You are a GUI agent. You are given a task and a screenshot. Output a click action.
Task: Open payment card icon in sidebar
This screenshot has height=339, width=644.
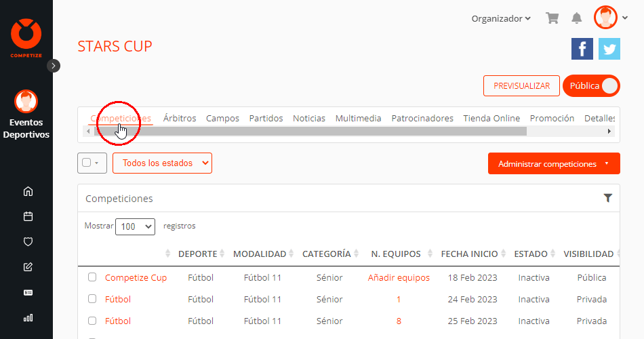tap(28, 293)
